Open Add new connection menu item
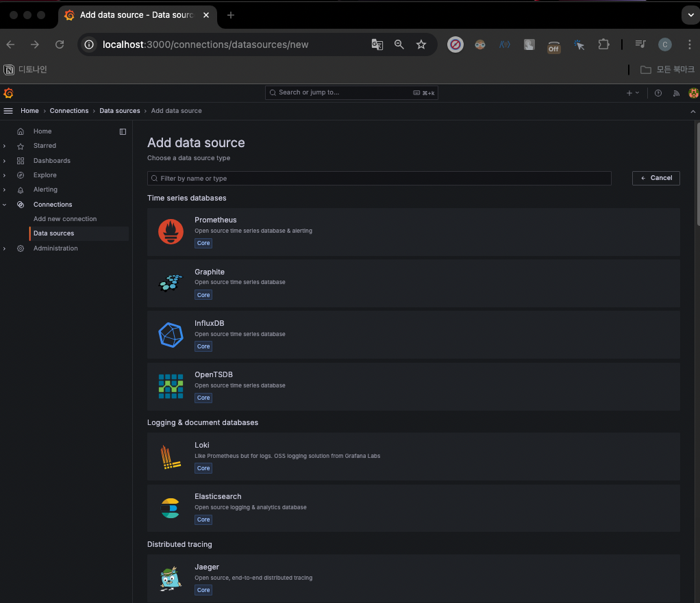 (x=65, y=219)
